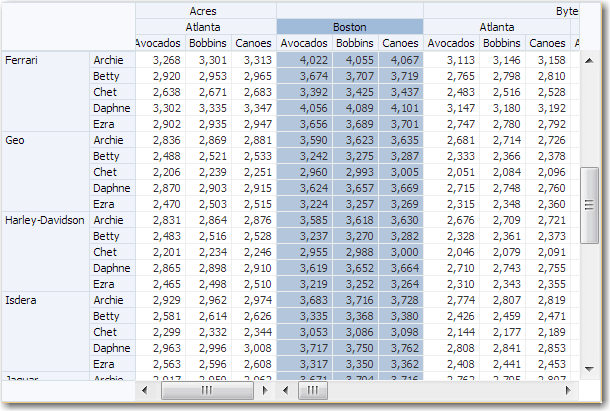This screenshot has width=610, height=411.
Task: Click the vertical scrollbar thumb
Action: (x=589, y=205)
